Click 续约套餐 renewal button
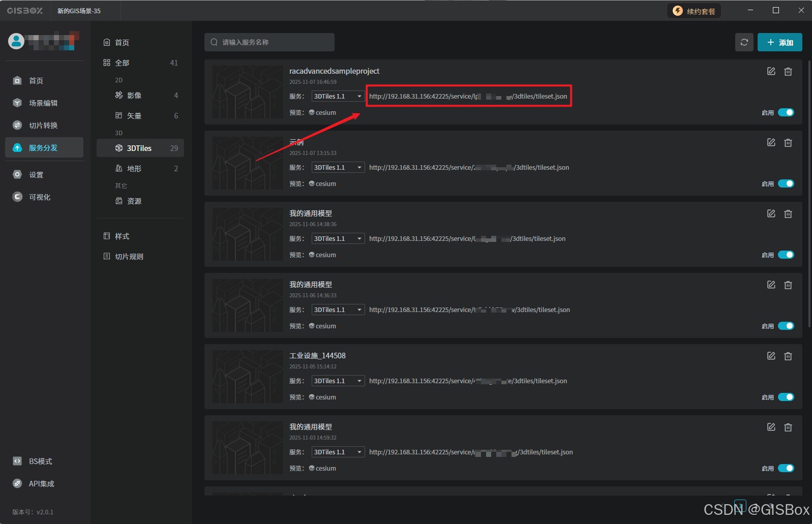The width and height of the screenshot is (812, 524). coord(694,11)
